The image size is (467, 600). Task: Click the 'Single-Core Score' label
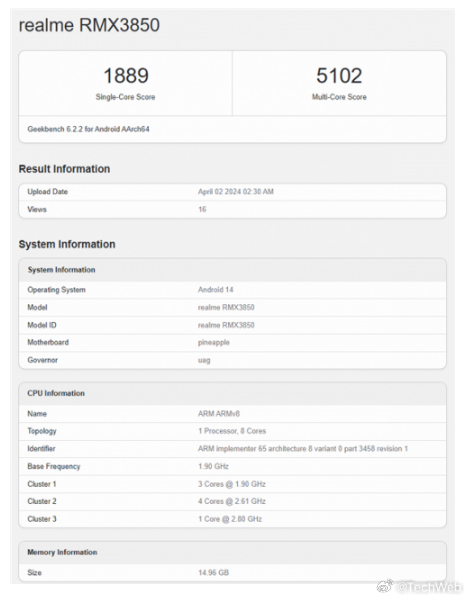[x=126, y=97]
